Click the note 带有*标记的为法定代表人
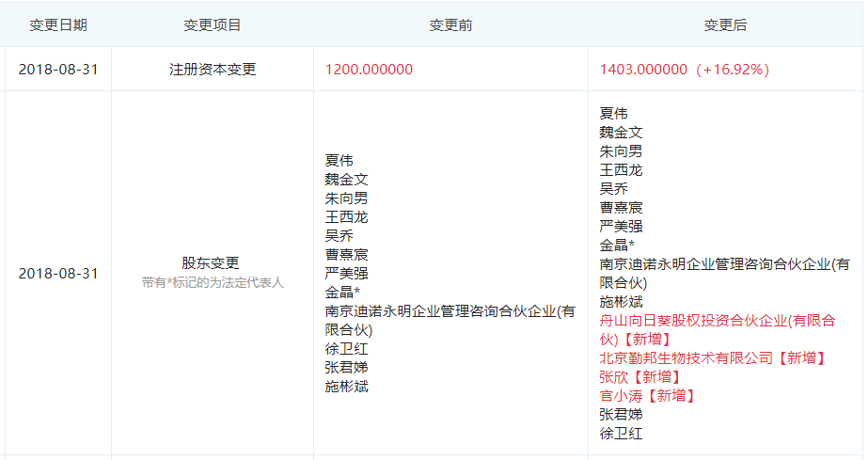Viewport: 868px width, 460px height. coord(213,283)
